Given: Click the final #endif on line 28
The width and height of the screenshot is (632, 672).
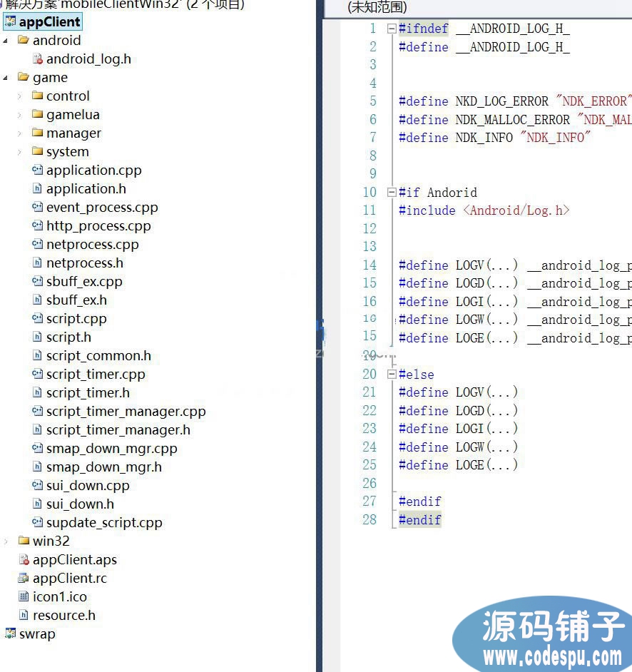Looking at the screenshot, I should 420,520.
